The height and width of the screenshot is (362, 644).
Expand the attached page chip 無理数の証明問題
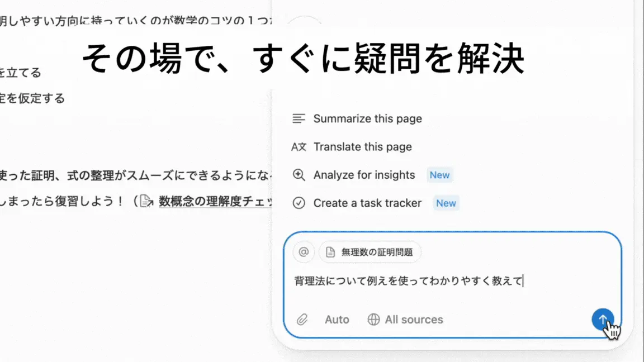(370, 252)
